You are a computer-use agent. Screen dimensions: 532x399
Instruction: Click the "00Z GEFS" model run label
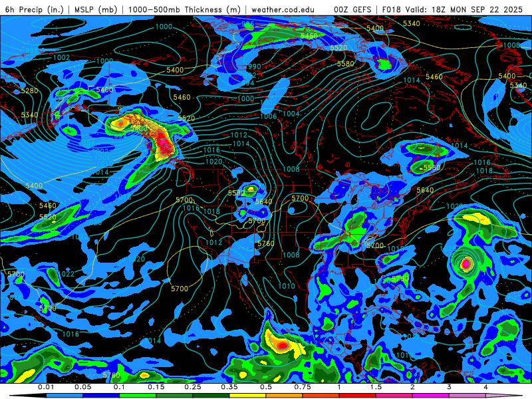point(352,9)
